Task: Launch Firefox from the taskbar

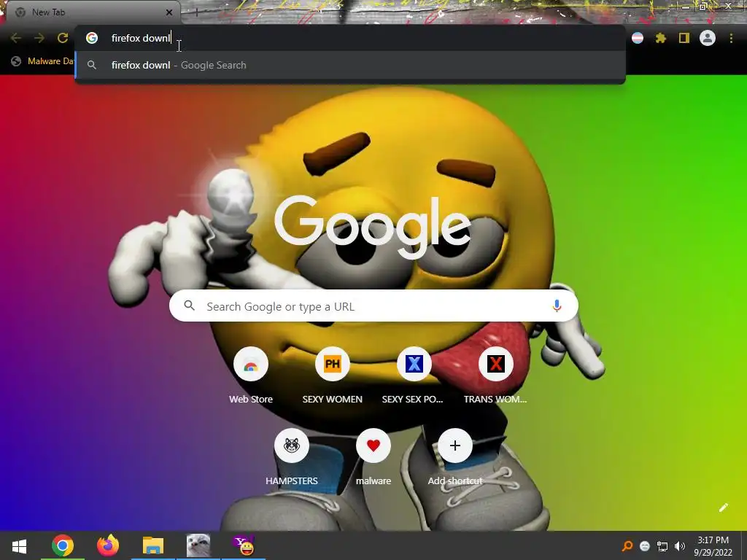Action: tap(108, 545)
